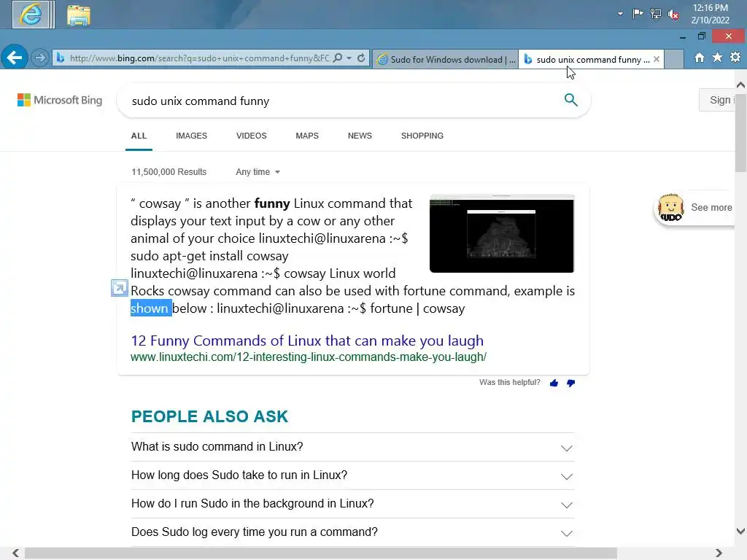Screen dimensions: 747x560
Task: Click the linuxtechi.com URL link
Action: (309, 357)
